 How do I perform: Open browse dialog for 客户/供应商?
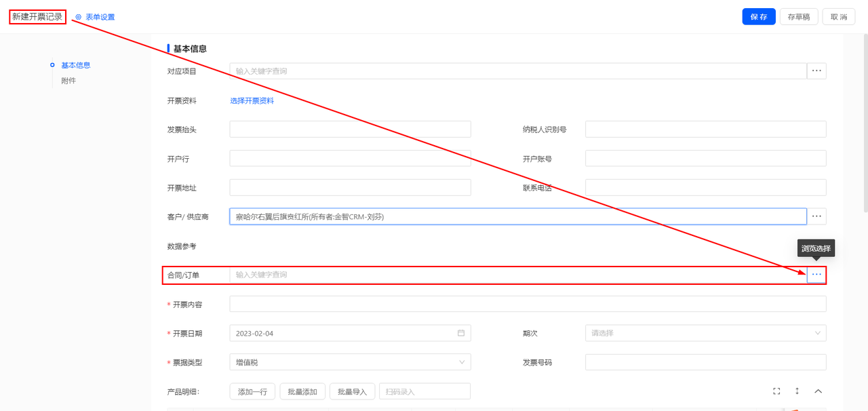coord(816,217)
